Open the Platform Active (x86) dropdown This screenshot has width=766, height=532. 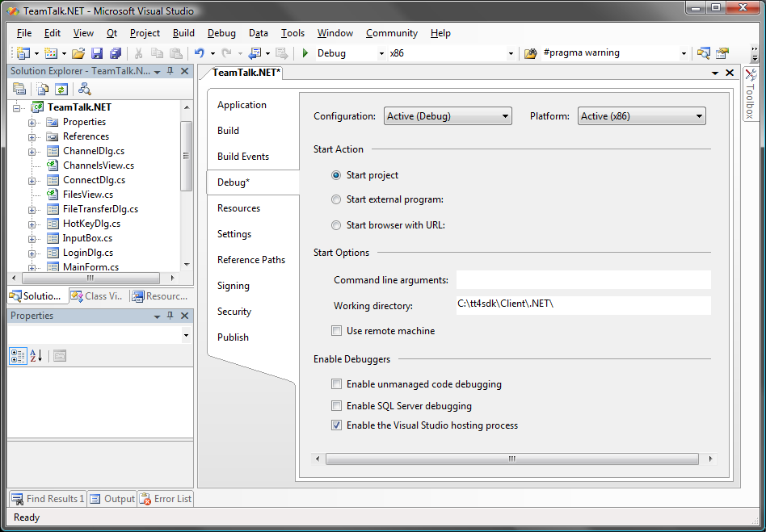coord(642,116)
